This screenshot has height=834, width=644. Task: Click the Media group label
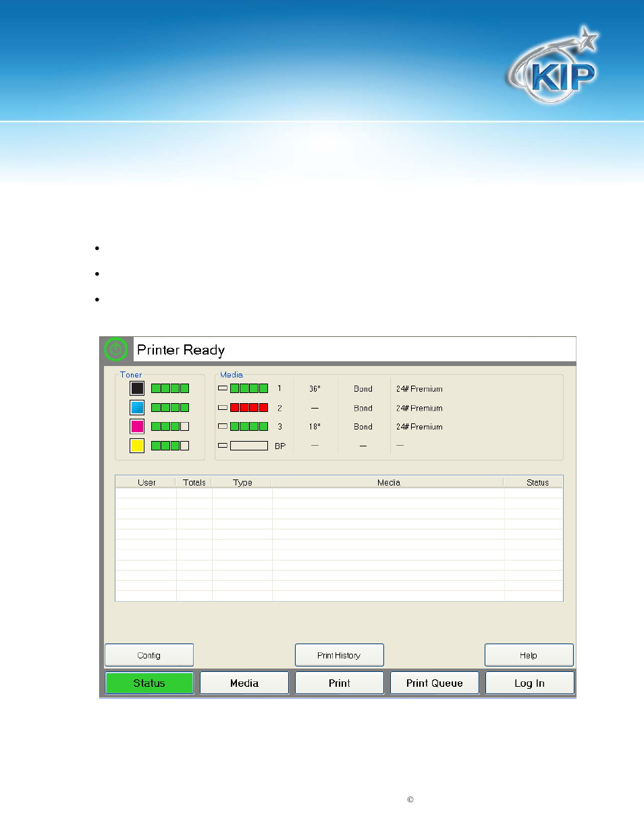pos(232,374)
